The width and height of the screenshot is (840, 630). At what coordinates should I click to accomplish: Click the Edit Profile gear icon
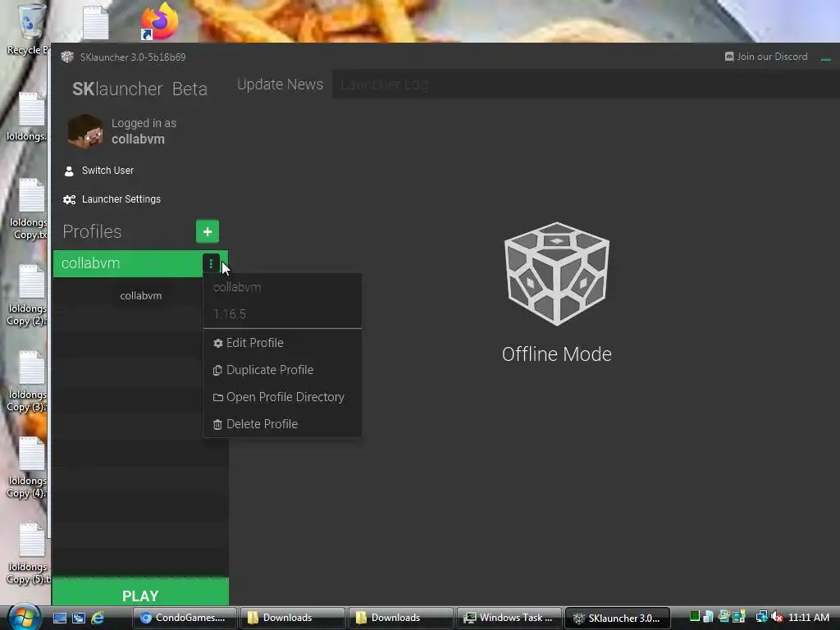(x=218, y=344)
